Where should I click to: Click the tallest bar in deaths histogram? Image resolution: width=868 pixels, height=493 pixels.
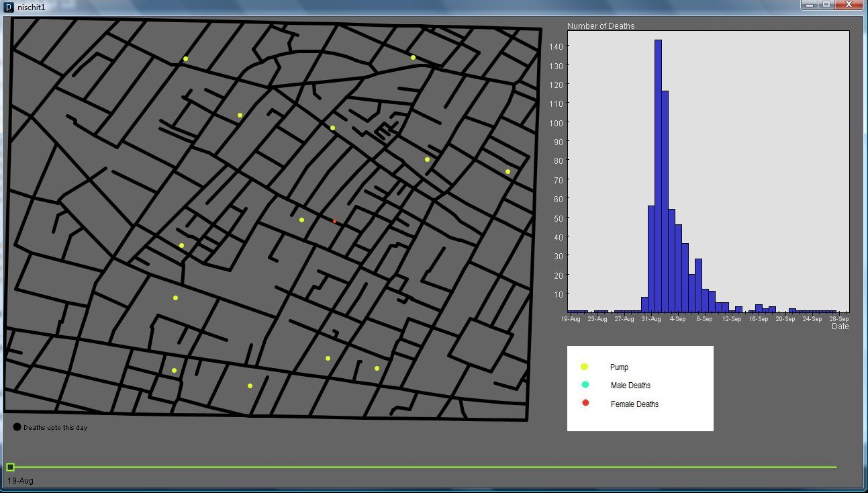coord(658,176)
